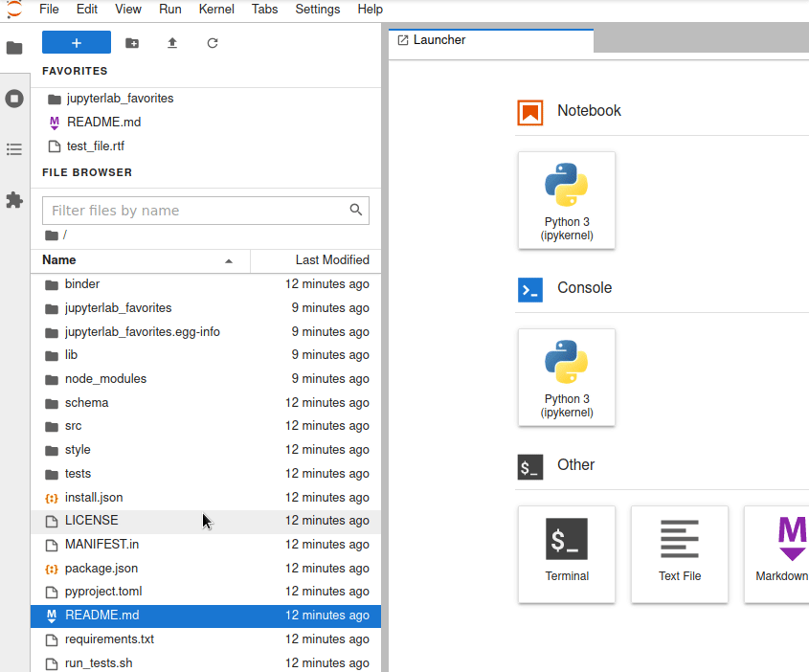809x672 pixels.
Task: Select pyproject.toml file
Action: tap(205, 592)
